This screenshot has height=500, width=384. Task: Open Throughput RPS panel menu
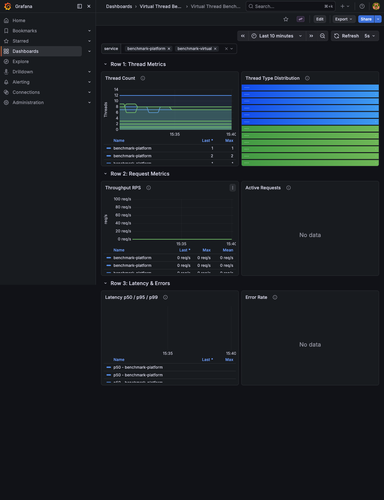233,188
